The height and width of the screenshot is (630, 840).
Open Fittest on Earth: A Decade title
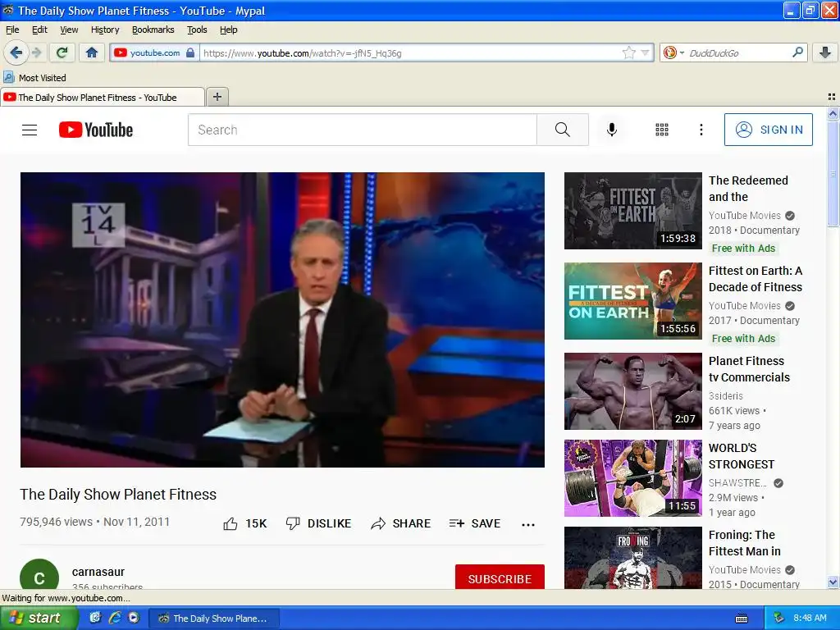[756, 279]
